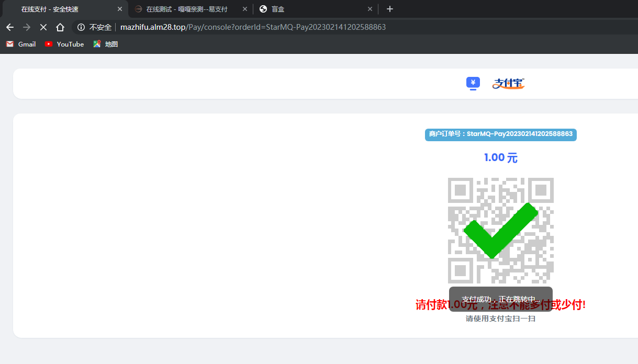The width and height of the screenshot is (638, 364).
Task: Click the 支付成功 redirect toast message
Action: pyautogui.click(x=500, y=299)
